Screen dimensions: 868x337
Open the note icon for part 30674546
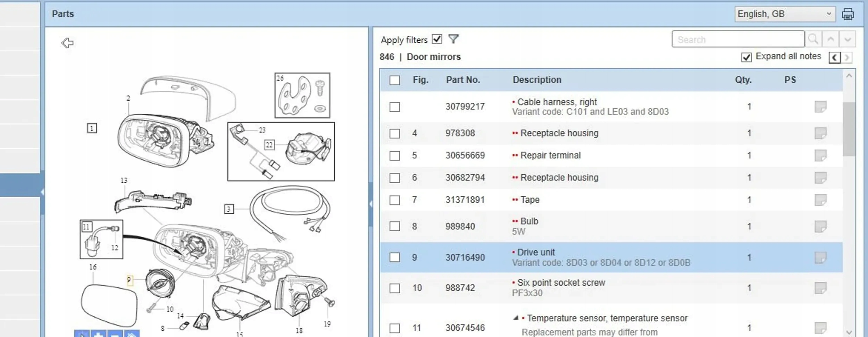(x=820, y=327)
